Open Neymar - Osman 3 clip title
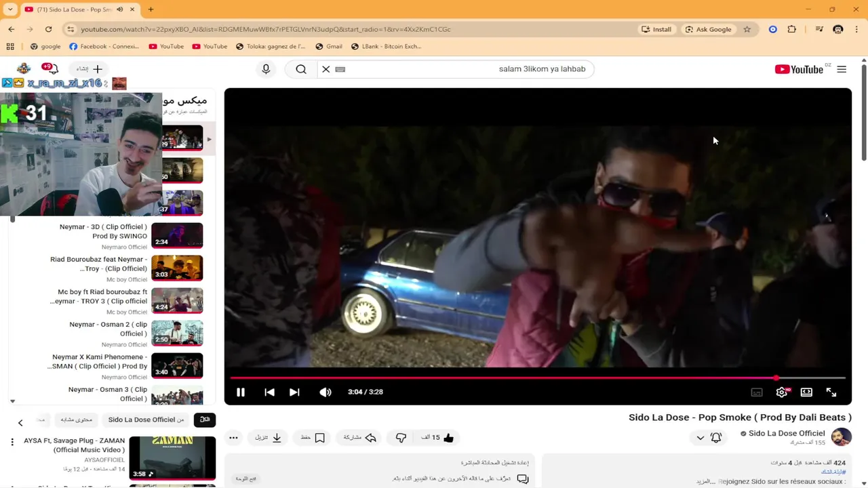Viewport: 868px width, 488px height. click(x=107, y=394)
